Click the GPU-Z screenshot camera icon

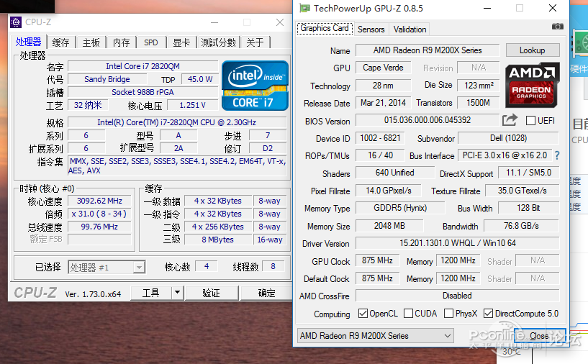pos(557,26)
